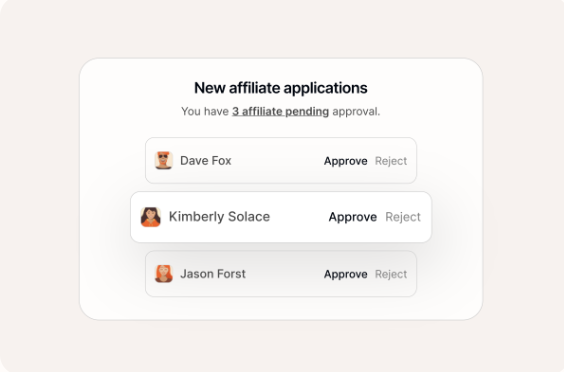Click Dave Fox's sunglasses avatar
564x372 pixels.
click(164, 160)
